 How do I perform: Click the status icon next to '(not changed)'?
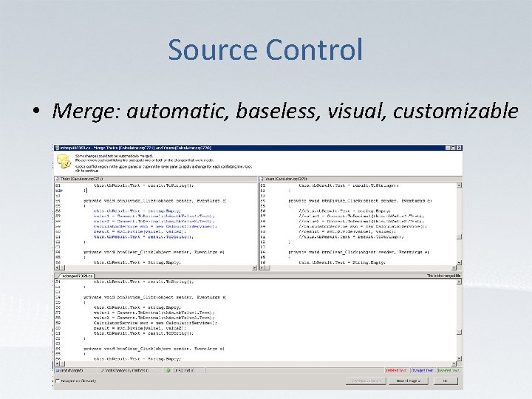(58, 370)
